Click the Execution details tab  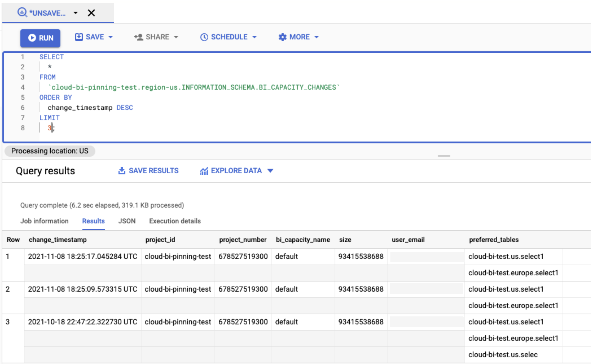(175, 220)
